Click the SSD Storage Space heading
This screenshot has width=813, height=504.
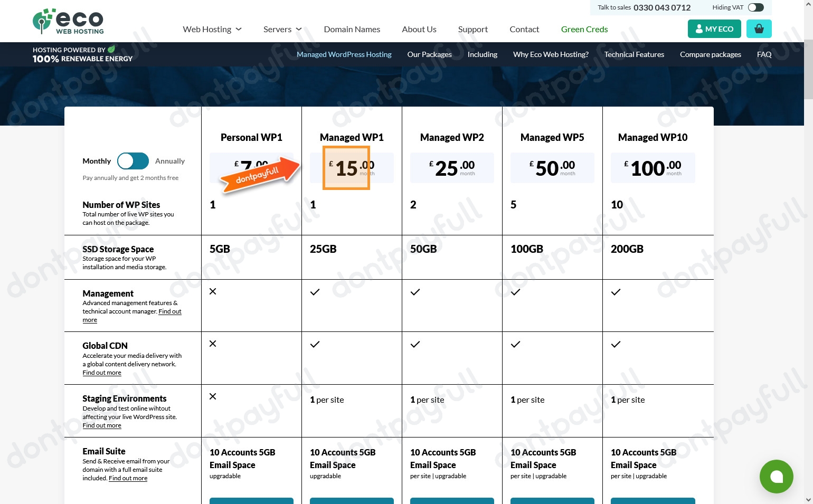118,249
